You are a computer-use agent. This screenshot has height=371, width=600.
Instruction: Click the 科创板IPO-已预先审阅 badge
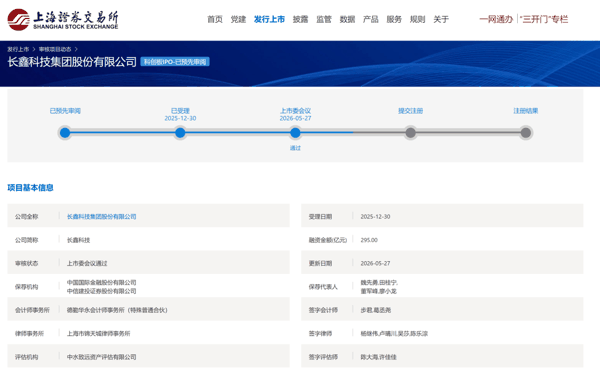(175, 62)
